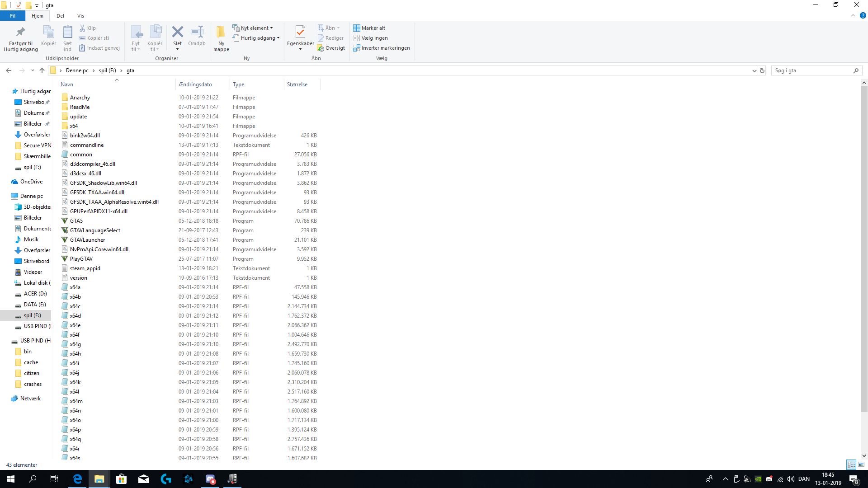The height and width of the screenshot is (488, 868).
Task: Click Kopiér sti in ribbon
Action: (x=94, y=38)
